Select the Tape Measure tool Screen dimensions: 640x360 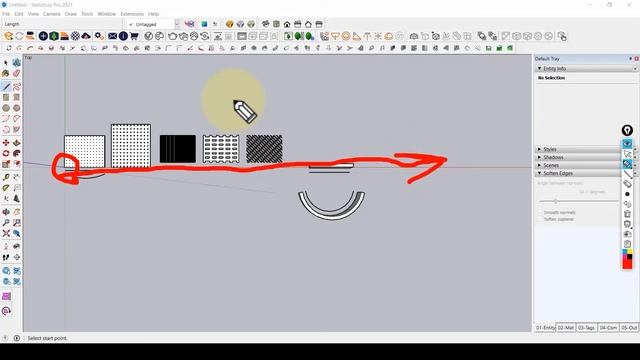point(6,177)
